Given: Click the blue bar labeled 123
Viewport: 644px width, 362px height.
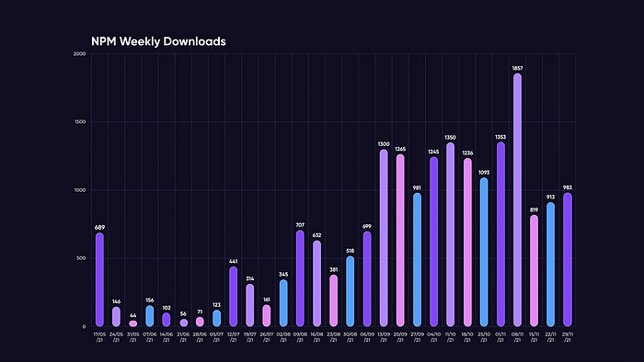Looking at the screenshot, I should 216,318.
